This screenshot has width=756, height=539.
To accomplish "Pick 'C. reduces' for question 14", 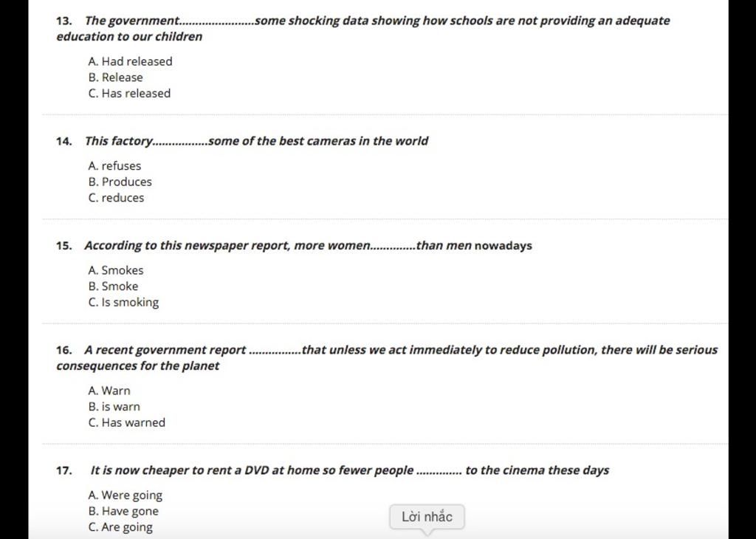I will (116, 198).
